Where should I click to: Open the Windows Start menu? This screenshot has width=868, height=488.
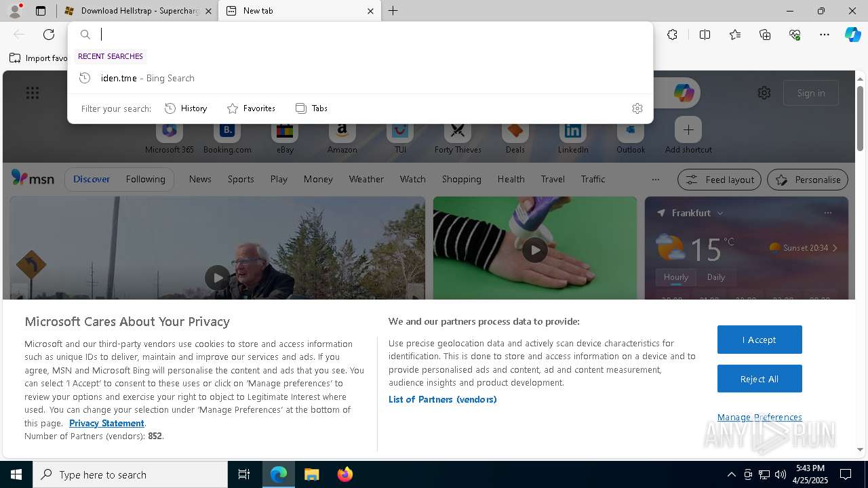[16, 474]
